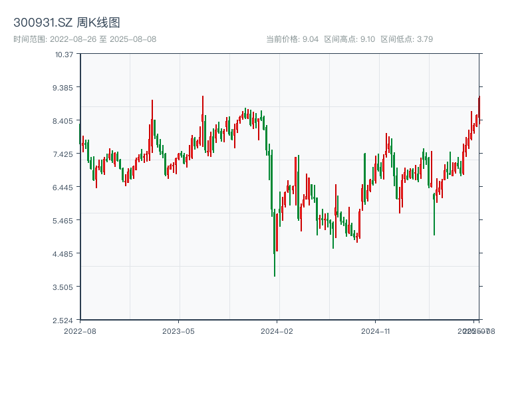Click the 当前价格 9.04 label
532x399 pixels.
pos(293,39)
